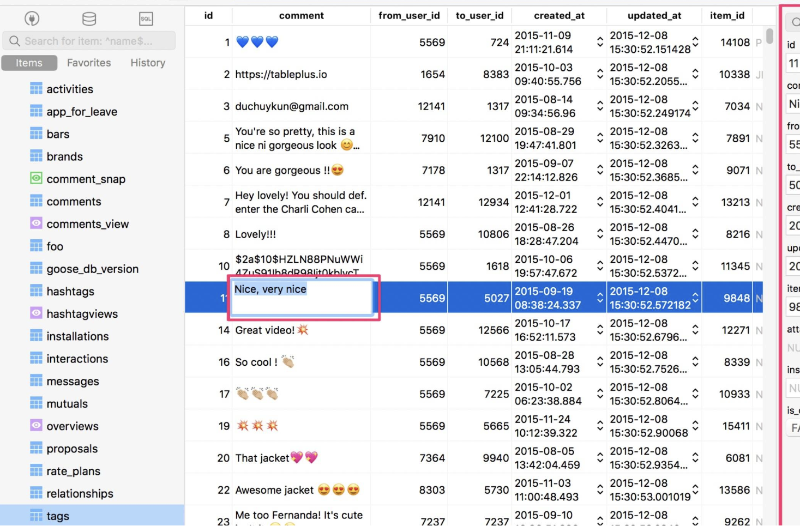Click the comment_snap view icon
The height and width of the screenshot is (532, 800).
pyautogui.click(x=36, y=179)
